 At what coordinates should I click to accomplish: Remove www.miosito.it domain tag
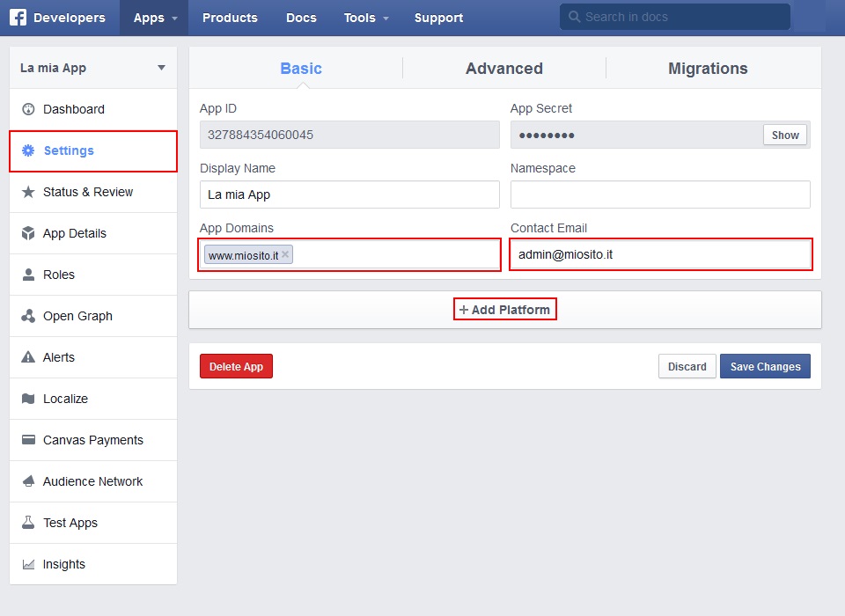[285, 254]
